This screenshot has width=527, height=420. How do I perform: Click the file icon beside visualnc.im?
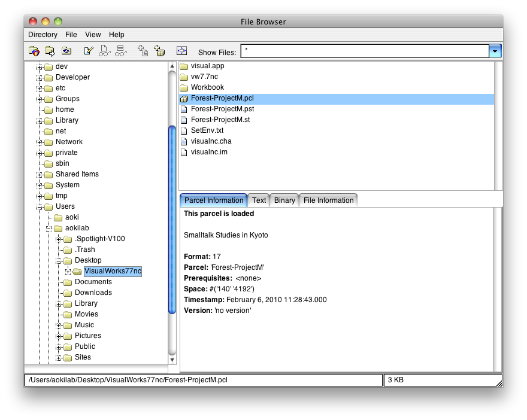click(184, 152)
